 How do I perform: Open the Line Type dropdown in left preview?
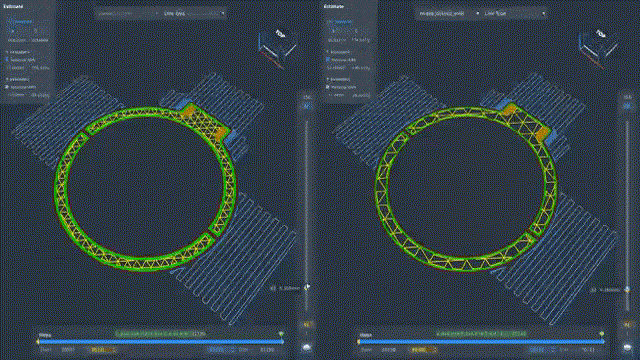click(194, 13)
